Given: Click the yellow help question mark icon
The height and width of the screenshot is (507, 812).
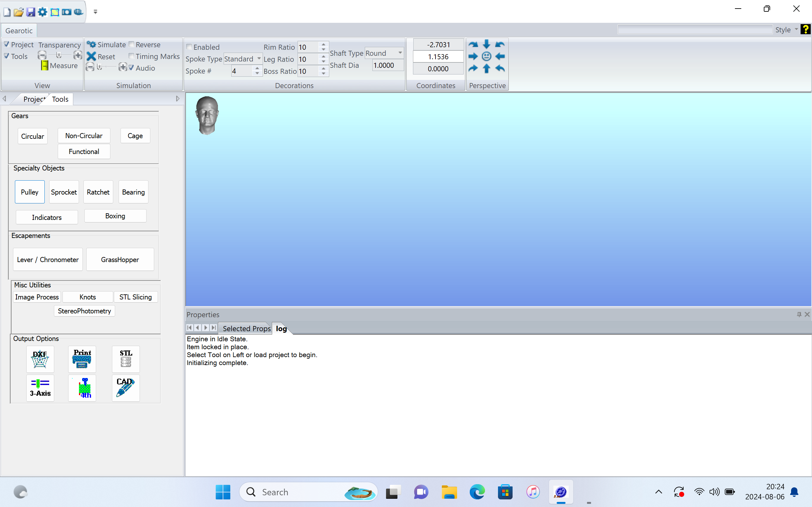Looking at the screenshot, I should coord(805,29).
